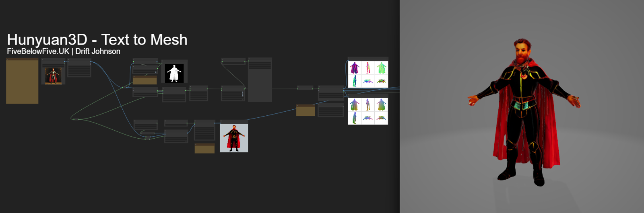Select the tan note left of lower multi-view grid
The width and height of the screenshot is (644, 213).
305,110
